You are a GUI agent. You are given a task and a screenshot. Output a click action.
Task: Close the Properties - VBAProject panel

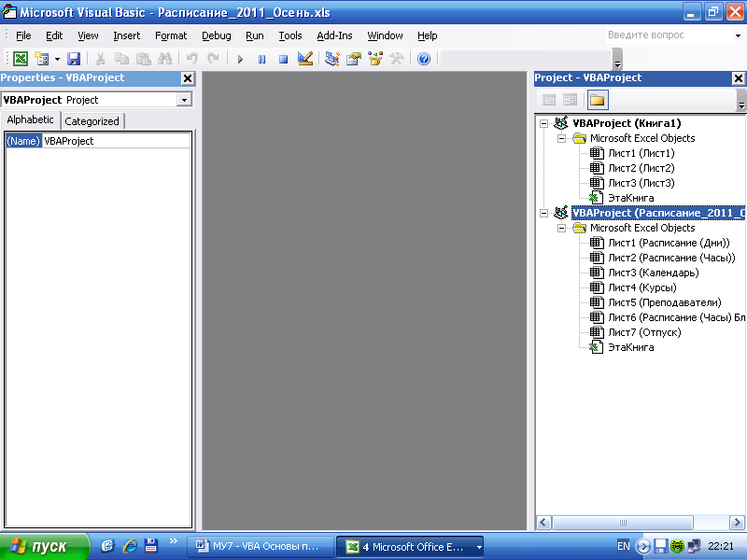188,78
